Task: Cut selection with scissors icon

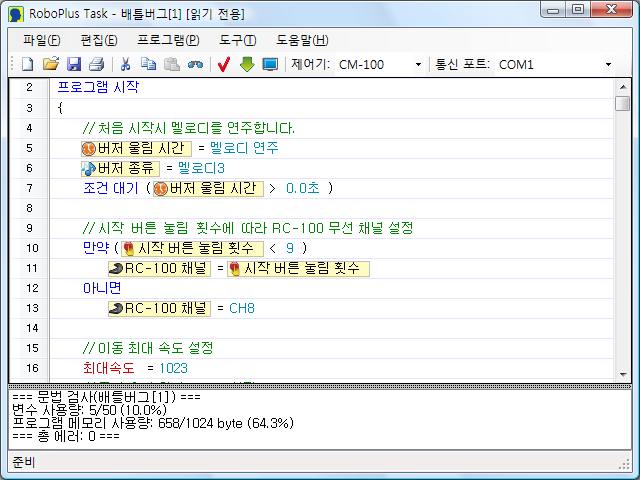Action: pyautogui.click(x=126, y=65)
